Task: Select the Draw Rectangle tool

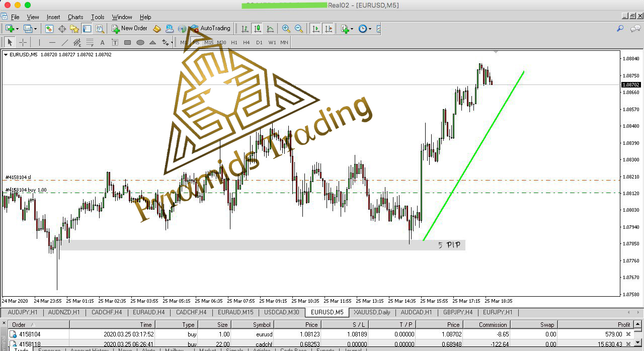Action: point(128,43)
